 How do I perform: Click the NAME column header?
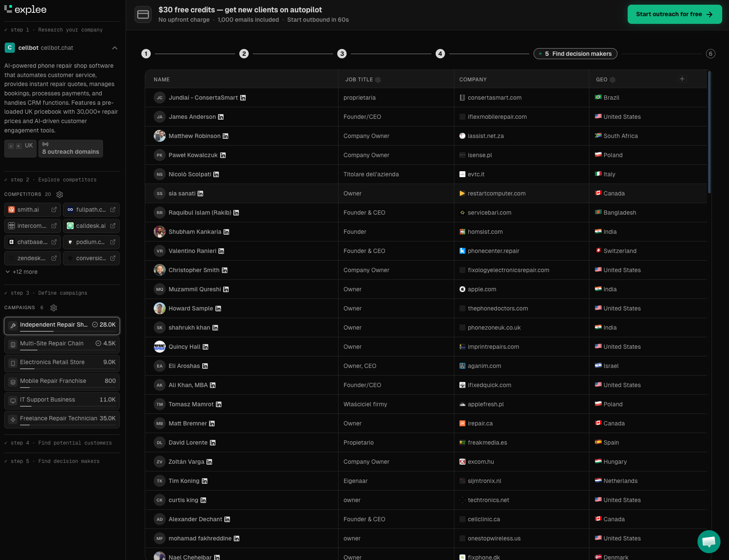pos(162,80)
